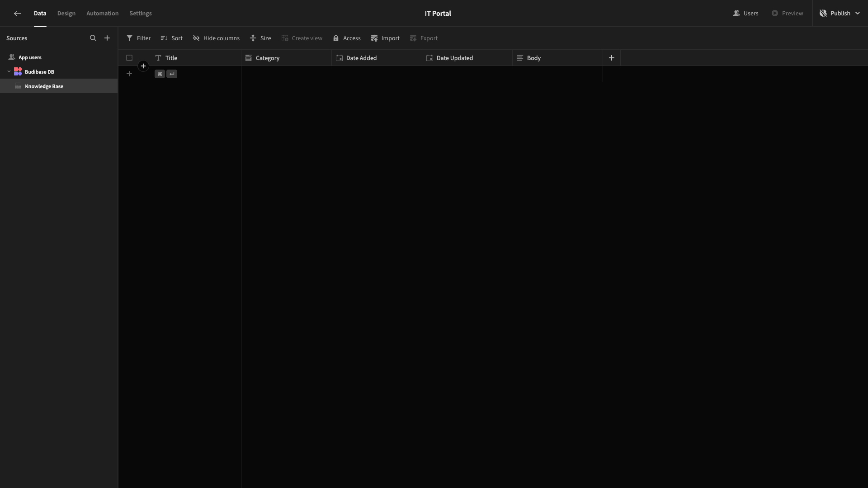The width and height of the screenshot is (868, 488).
Task: Open the Knowledge Base table
Action: click(59, 86)
